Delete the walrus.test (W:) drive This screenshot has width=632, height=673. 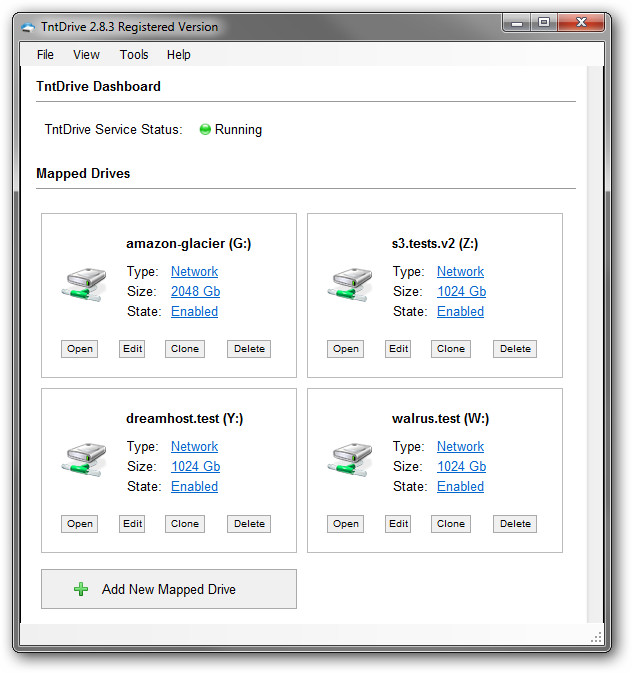(x=515, y=524)
